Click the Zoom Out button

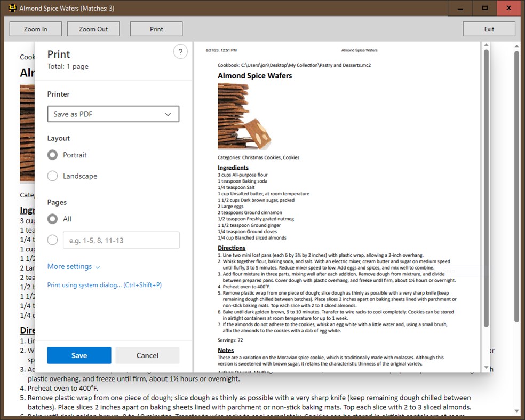tap(93, 28)
